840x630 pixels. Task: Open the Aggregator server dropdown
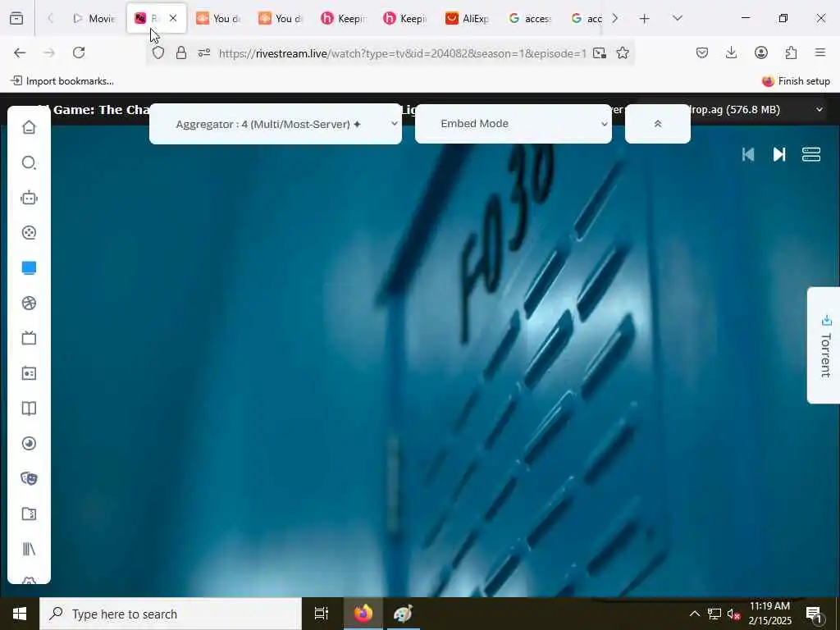(276, 124)
